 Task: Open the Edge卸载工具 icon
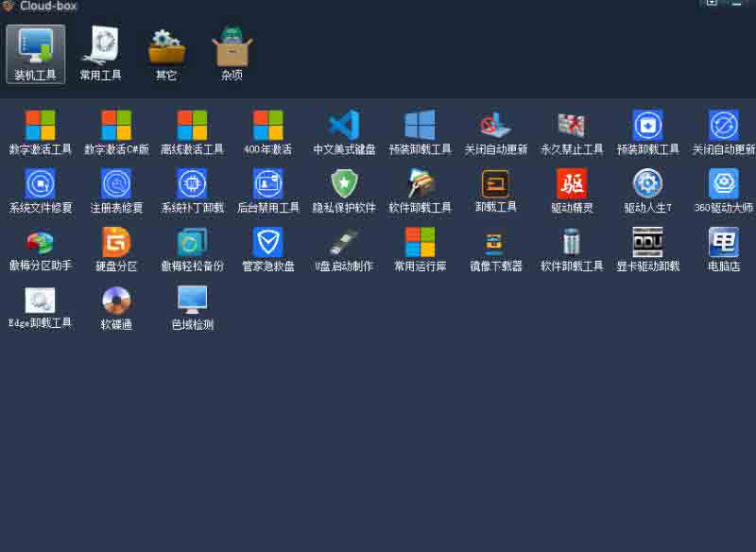[x=40, y=308]
